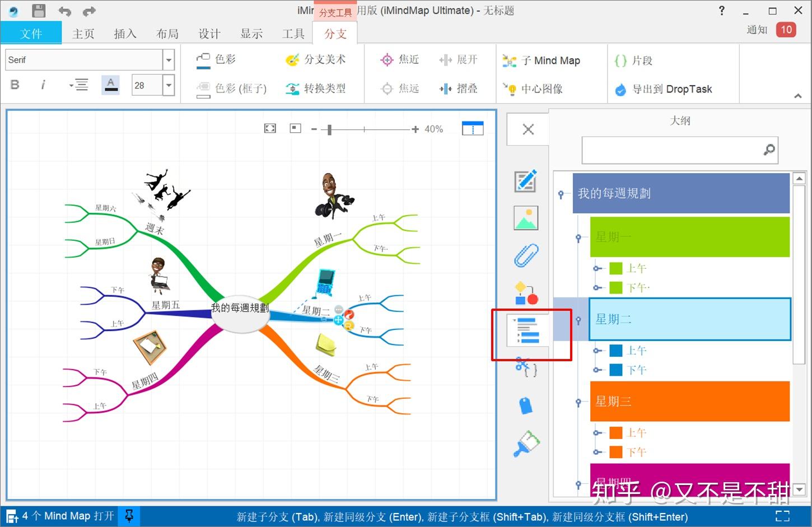Toggle the blue panel view icon above canvas
Viewport: 812px width, 527px height.
click(473, 128)
